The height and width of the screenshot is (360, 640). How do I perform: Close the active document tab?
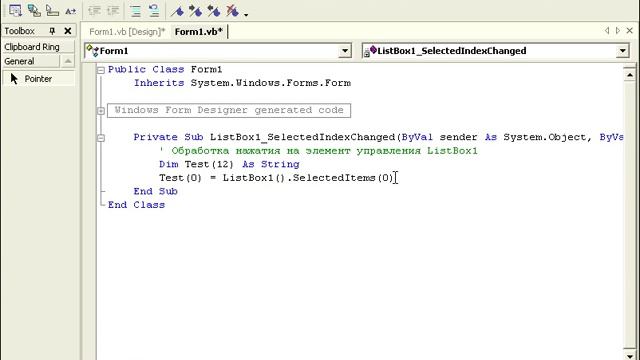(x=630, y=31)
